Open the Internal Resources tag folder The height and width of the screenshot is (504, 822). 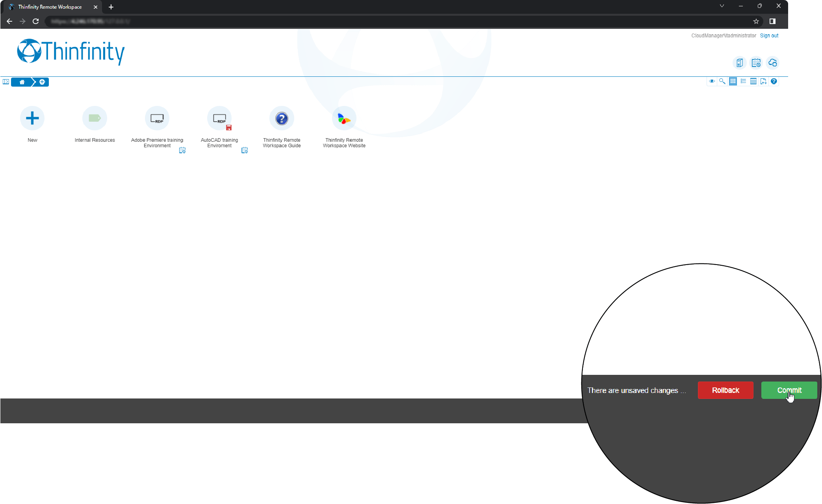click(95, 118)
